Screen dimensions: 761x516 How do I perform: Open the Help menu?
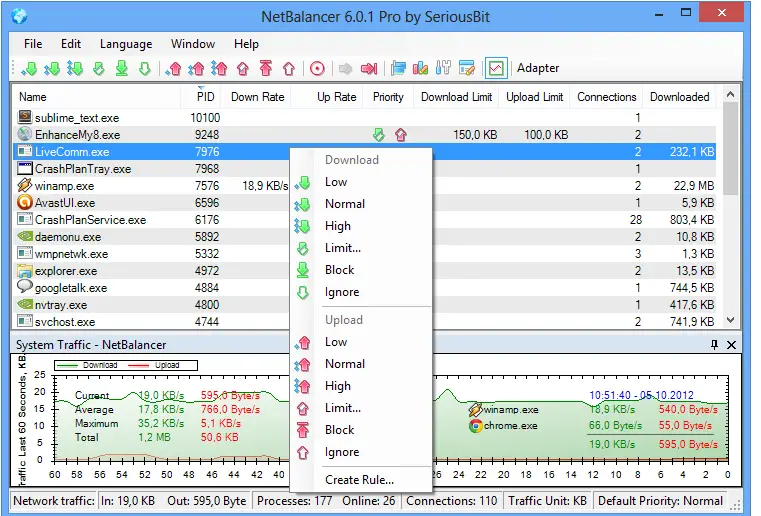[x=246, y=44]
